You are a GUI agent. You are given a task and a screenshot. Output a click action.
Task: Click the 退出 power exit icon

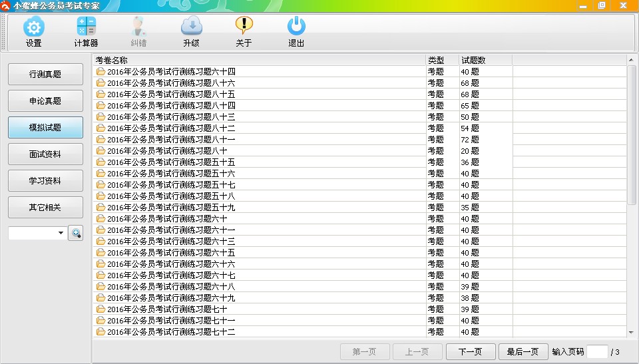(x=296, y=25)
